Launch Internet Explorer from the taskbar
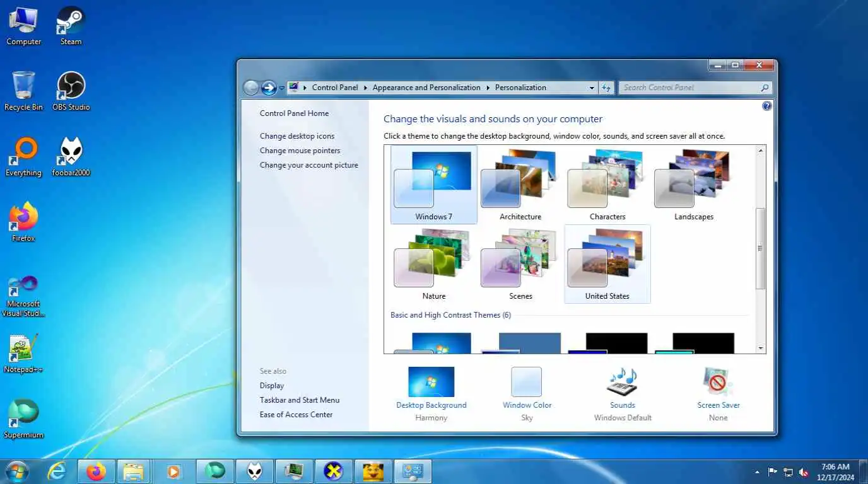This screenshot has width=868, height=484. point(57,471)
